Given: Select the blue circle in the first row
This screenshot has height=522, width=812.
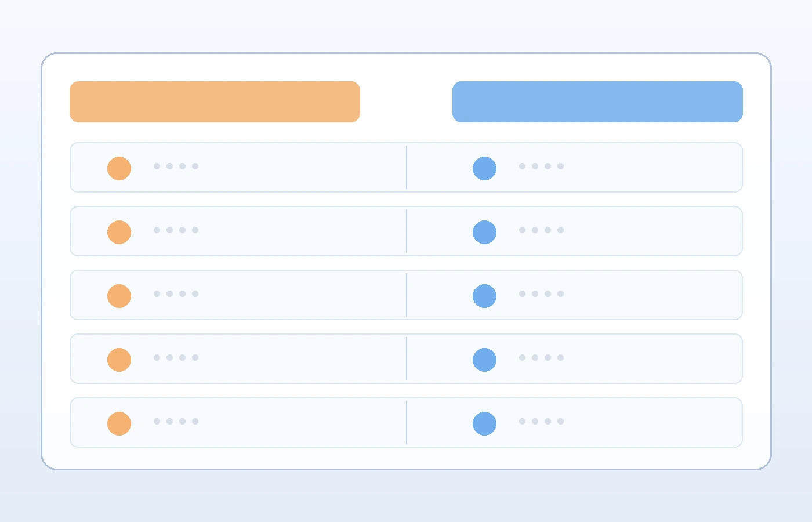Looking at the screenshot, I should point(484,168).
